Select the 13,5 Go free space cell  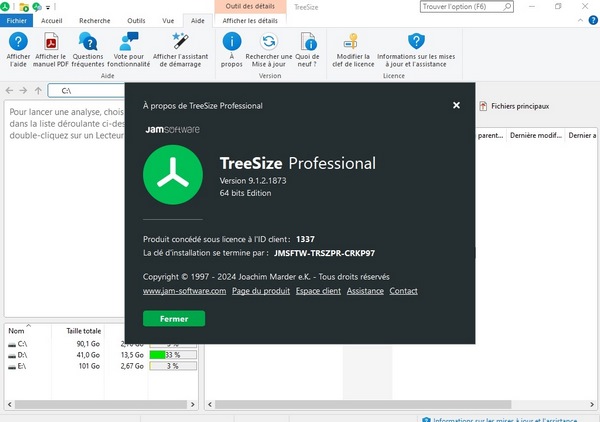(x=132, y=355)
